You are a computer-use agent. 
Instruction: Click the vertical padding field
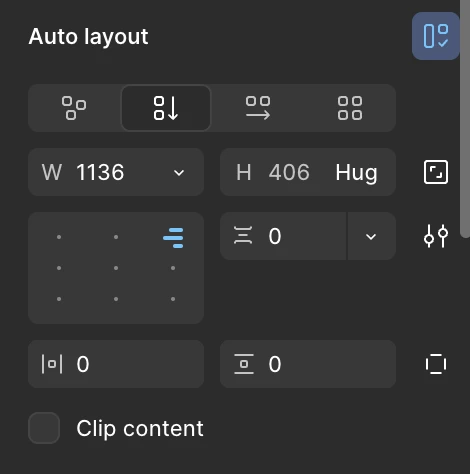click(308, 364)
